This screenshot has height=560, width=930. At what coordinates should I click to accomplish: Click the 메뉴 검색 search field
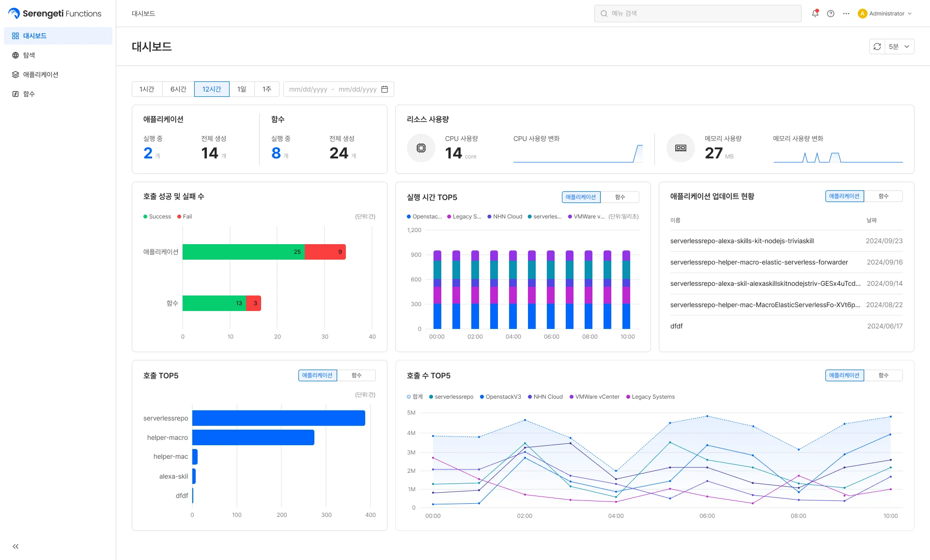tap(697, 14)
